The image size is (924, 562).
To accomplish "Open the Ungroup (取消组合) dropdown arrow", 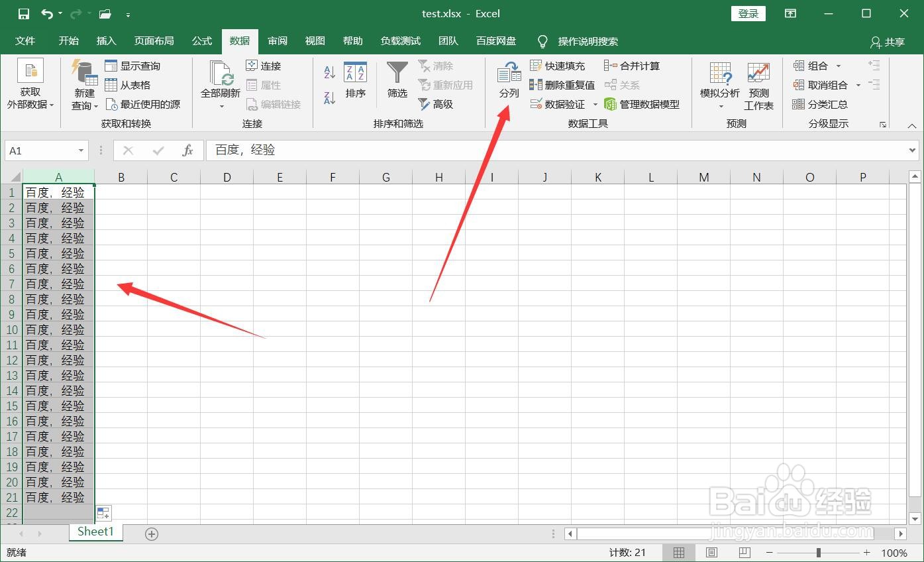I will [858, 85].
